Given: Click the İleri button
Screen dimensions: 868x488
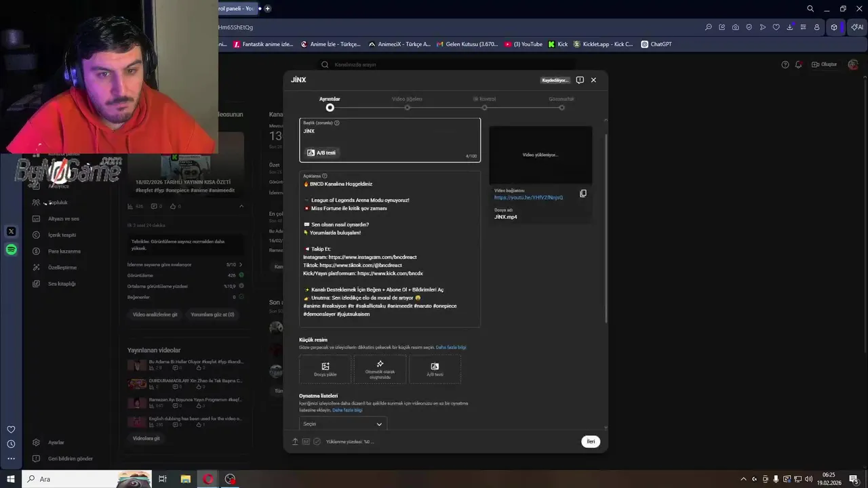Looking at the screenshot, I should [x=591, y=441].
